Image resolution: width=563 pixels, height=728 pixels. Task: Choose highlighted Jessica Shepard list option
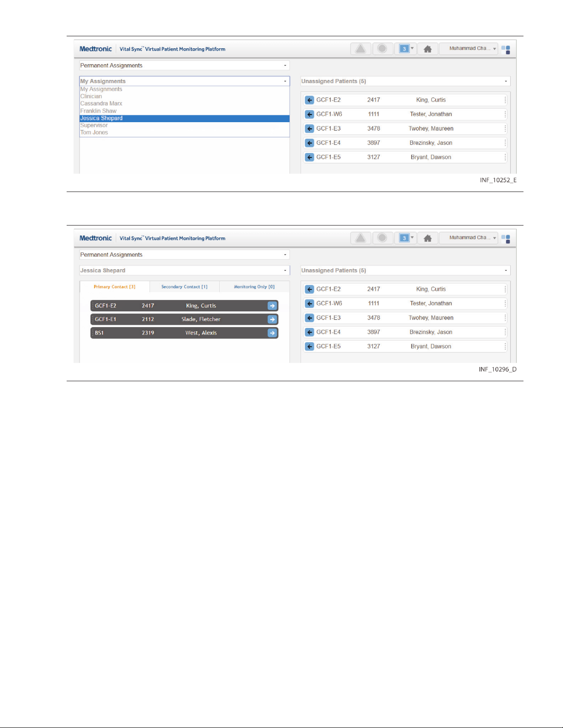[185, 119]
